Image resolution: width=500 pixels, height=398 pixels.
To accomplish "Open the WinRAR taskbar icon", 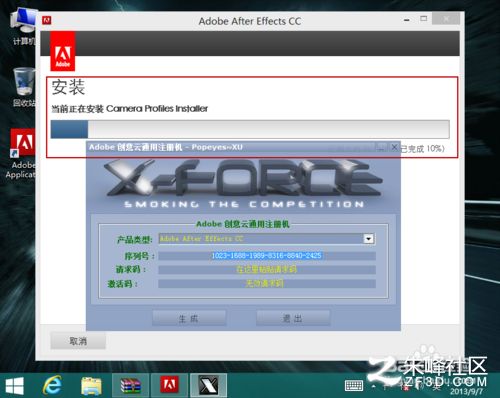I will [130, 386].
